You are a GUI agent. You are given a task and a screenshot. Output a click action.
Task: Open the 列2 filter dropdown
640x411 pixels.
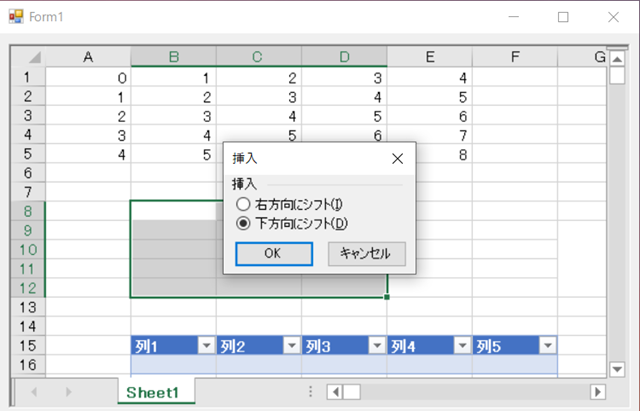290,346
